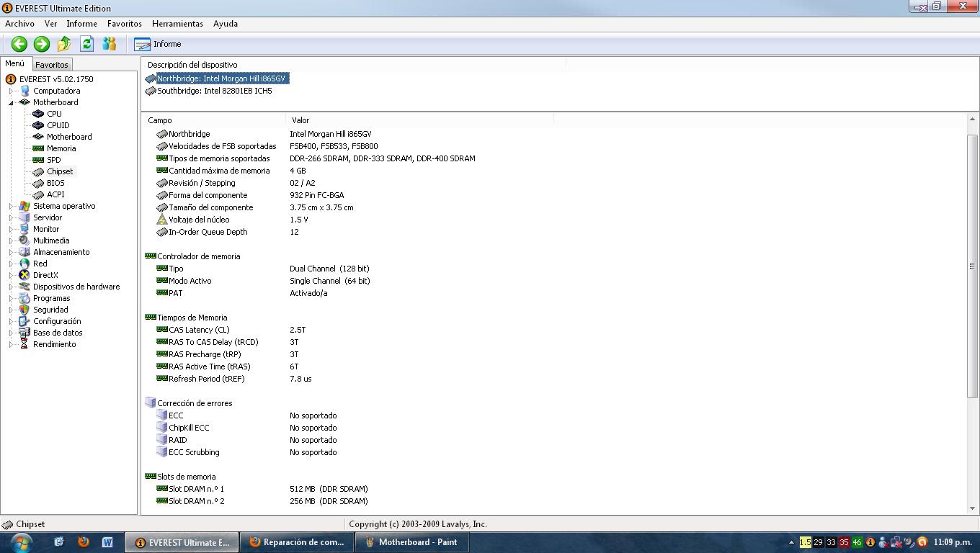Screen dimensions: 980x553
Task: Click the green Forward arrow toolbar icon
Action: pyautogui.click(x=42, y=44)
